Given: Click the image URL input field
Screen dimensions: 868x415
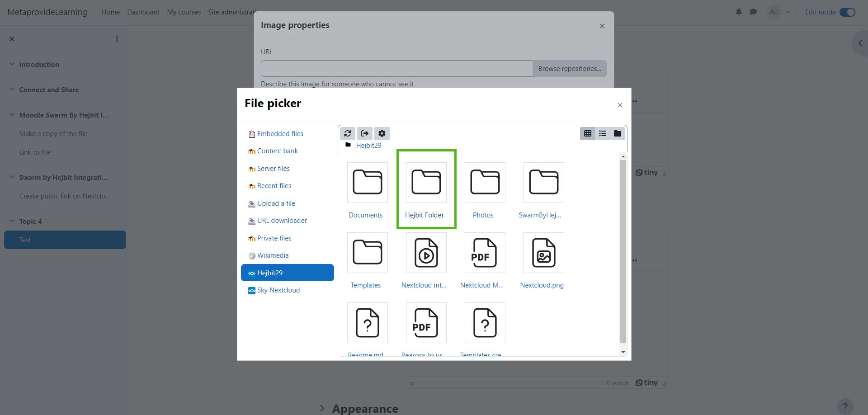Looking at the screenshot, I should (397, 69).
